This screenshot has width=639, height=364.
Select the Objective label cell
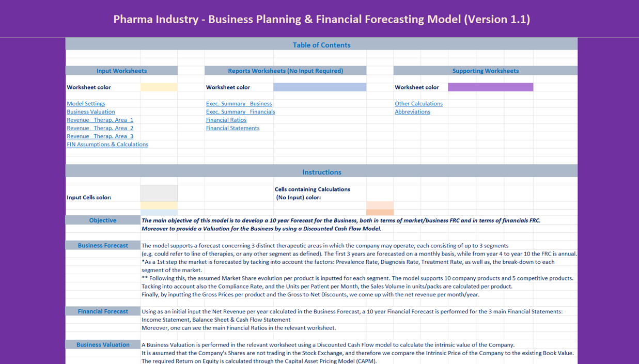[103, 220]
